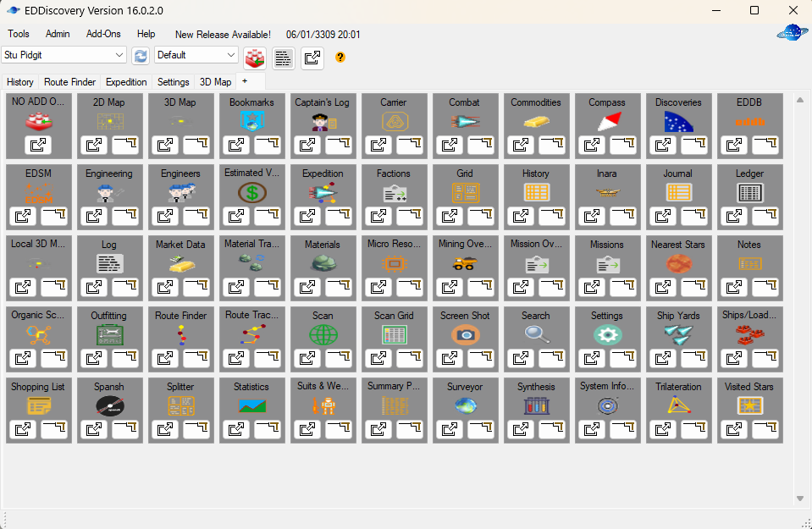This screenshot has width=812, height=529.
Task: Open Manage Add-Ons via the toolbar brick icon
Action: click(x=255, y=58)
